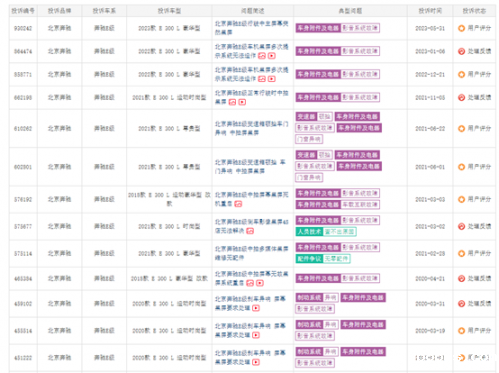The image size is (499, 373).
Task: Open the problem description link in the top row
Action: 252,28
